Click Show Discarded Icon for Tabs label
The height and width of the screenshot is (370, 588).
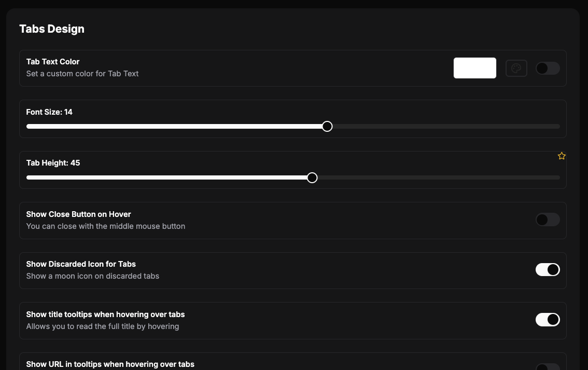click(x=81, y=264)
